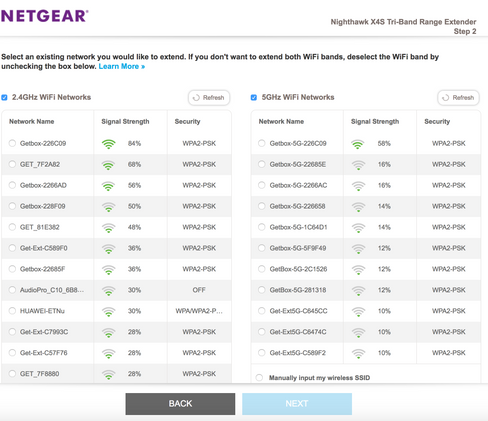Viewport: 488px width, 421px height.
Task: Click the 2.4GHz Network Name column header
Action: pyautogui.click(x=31, y=121)
